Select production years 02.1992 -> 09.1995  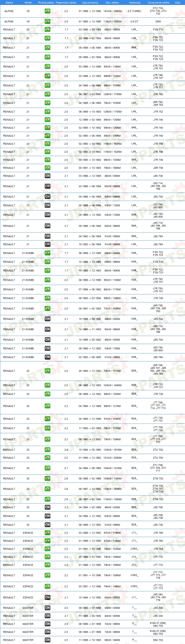[x=90, y=357]
